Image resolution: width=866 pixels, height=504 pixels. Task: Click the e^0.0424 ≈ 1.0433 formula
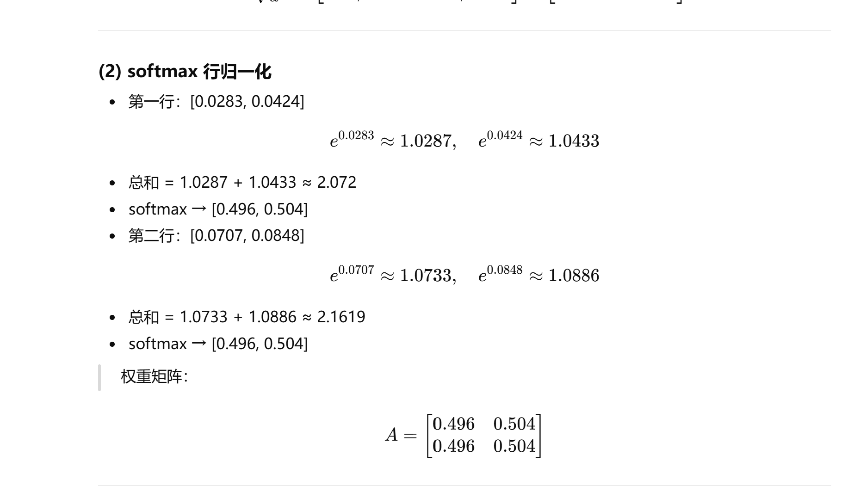539,140
